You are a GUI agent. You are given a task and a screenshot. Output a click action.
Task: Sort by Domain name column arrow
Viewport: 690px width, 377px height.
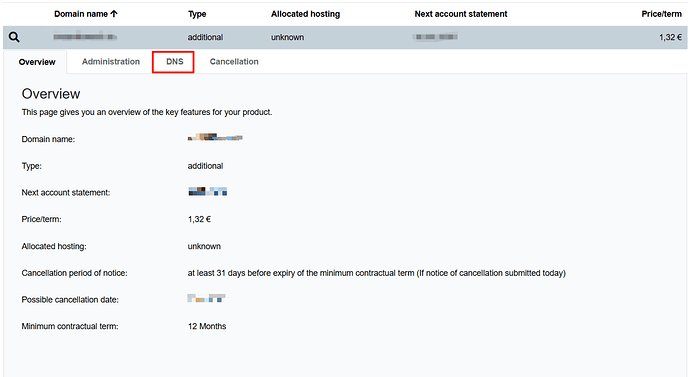point(114,14)
